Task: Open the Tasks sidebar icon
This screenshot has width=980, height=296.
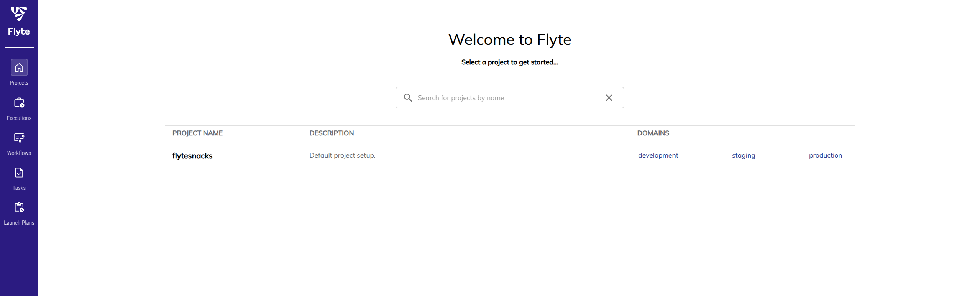Action: click(19, 173)
